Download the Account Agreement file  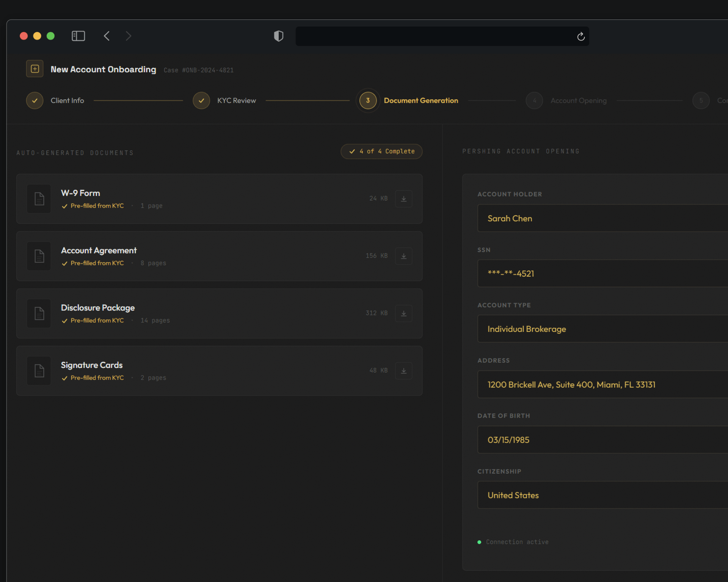pyautogui.click(x=403, y=256)
